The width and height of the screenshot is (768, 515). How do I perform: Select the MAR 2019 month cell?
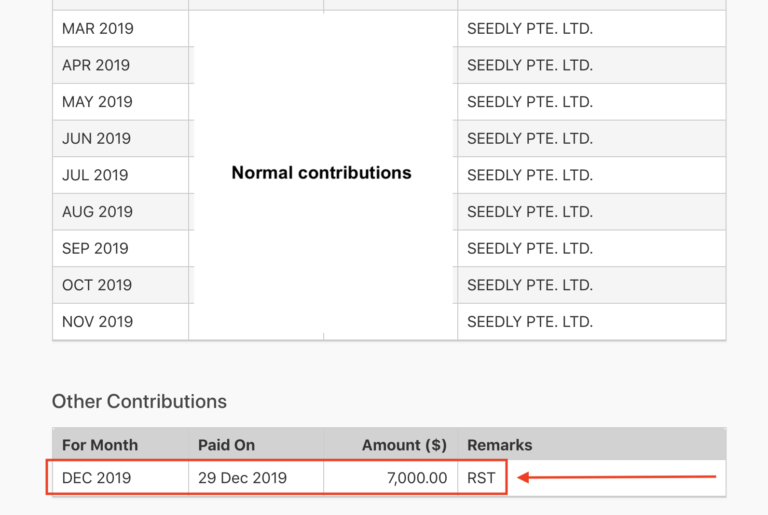click(97, 29)
